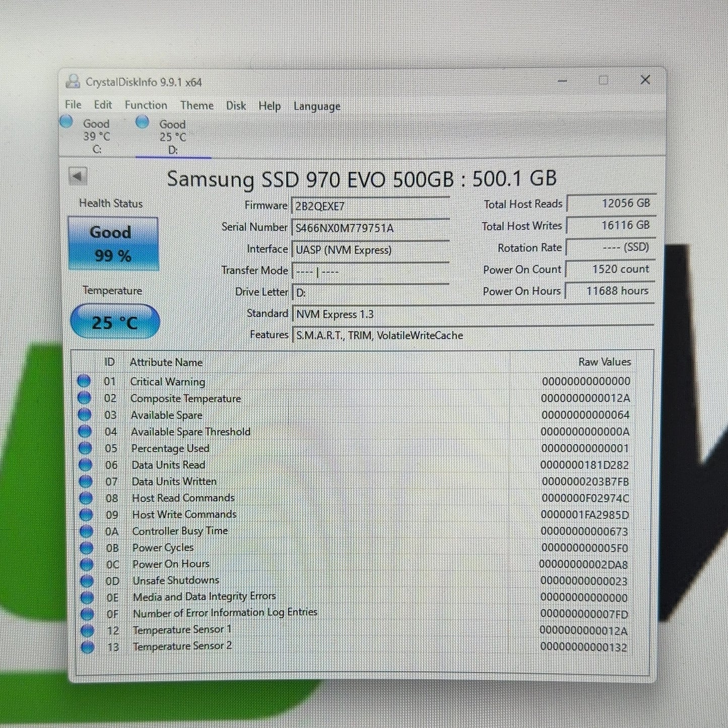
Task: Click status orb for Percentage Used row
Action: click(85, 447)
